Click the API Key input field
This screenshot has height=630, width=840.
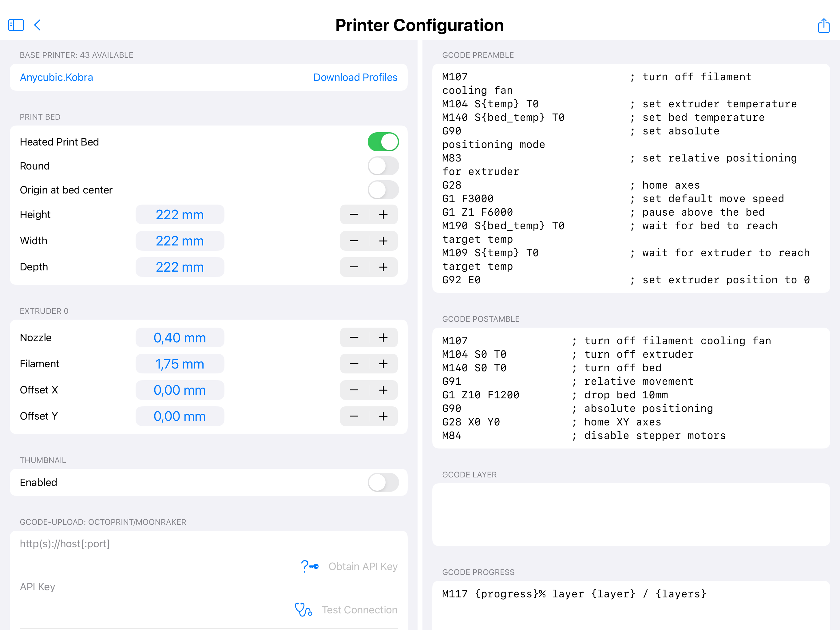tap(208, 587)
